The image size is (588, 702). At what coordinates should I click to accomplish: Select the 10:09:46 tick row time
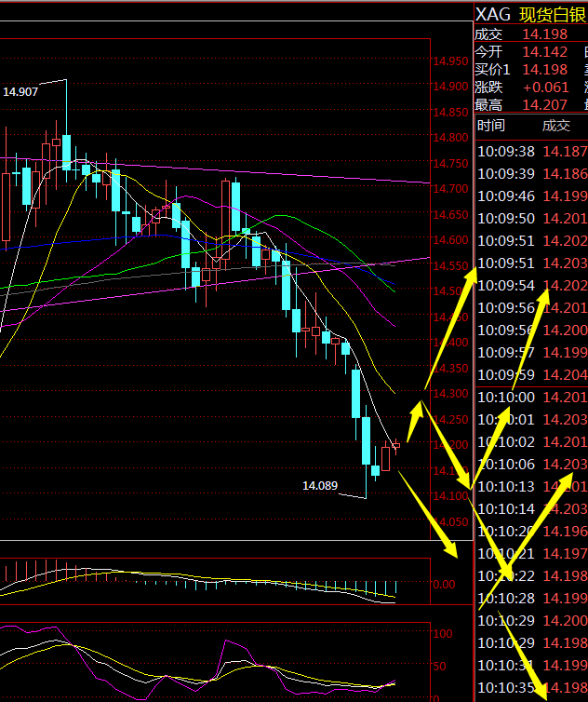point(506,196)
